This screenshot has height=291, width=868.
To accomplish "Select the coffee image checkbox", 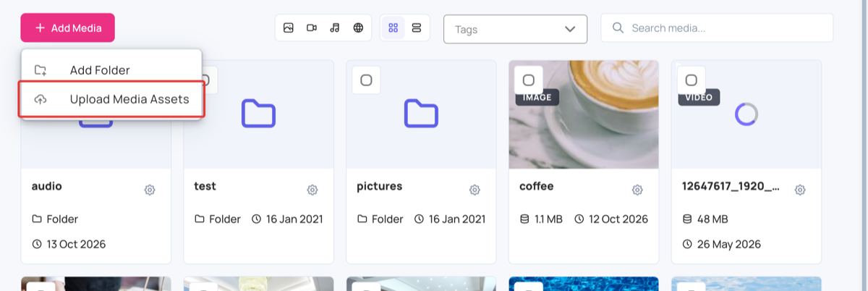I will click(529, 80).
